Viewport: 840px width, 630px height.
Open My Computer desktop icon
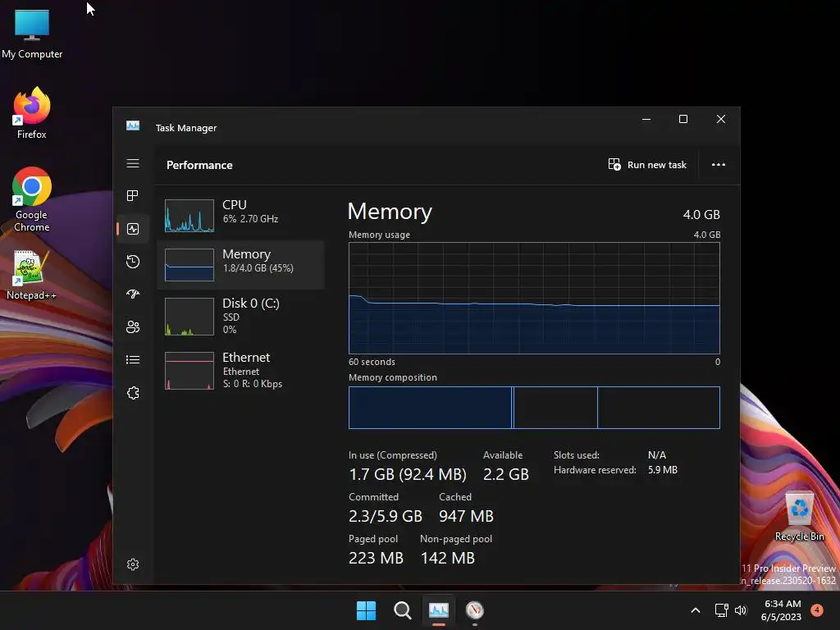tap(32, 34)
